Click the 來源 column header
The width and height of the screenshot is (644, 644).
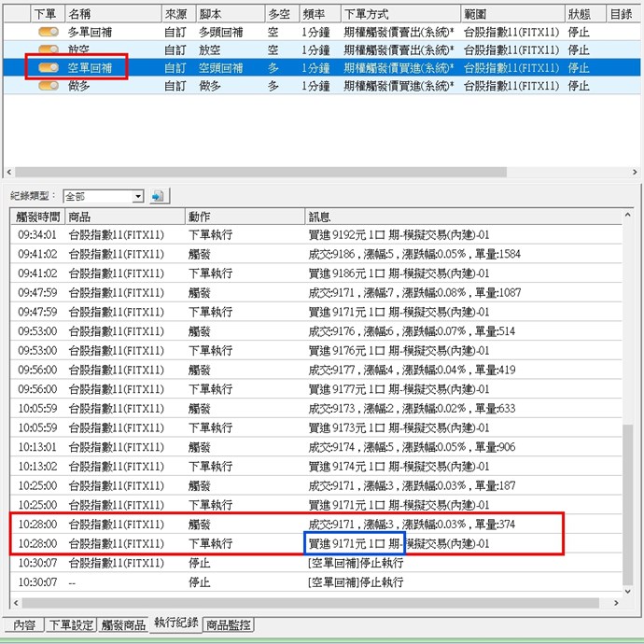pyautogui.click(x=178, y=14)
